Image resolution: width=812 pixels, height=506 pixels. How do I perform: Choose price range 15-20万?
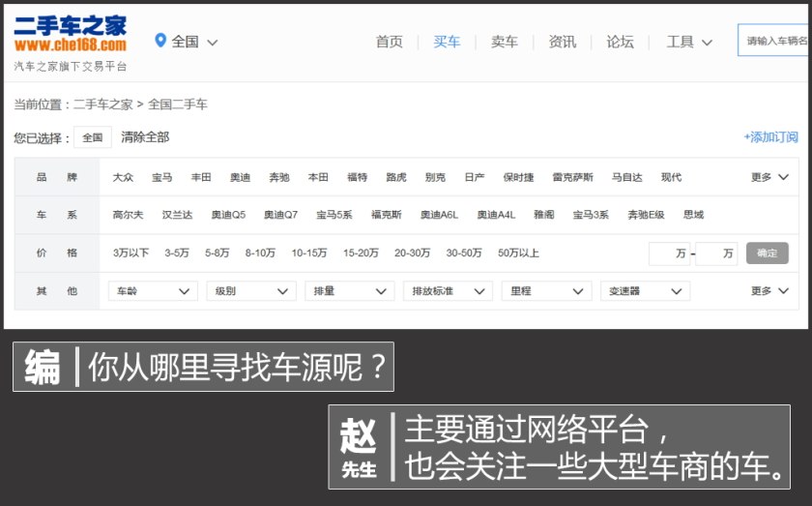[x=361, y=253]
